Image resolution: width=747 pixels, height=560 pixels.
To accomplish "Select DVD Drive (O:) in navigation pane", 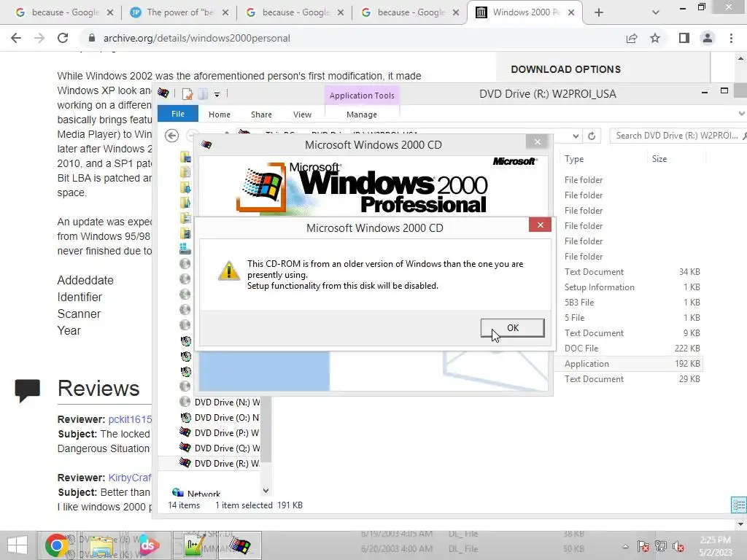I will 220,418.
